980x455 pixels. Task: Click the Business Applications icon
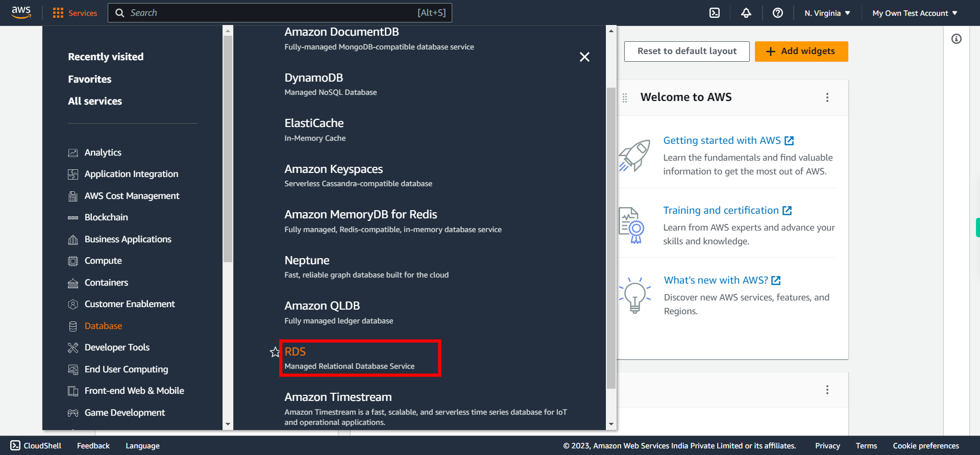73,239
